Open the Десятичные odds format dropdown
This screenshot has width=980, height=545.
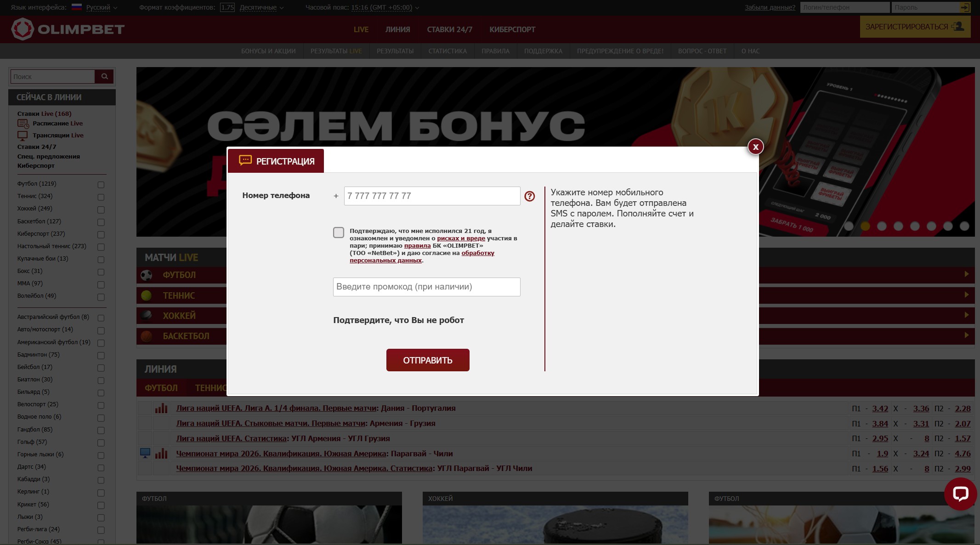(x=261, y=7)
